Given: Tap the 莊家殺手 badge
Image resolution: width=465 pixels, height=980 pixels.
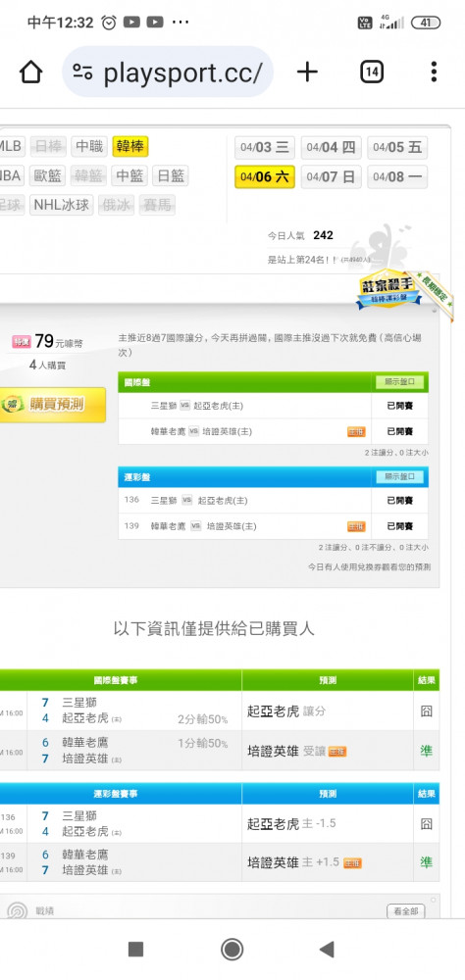Looking at the screenshot, I should pos(390,289).
